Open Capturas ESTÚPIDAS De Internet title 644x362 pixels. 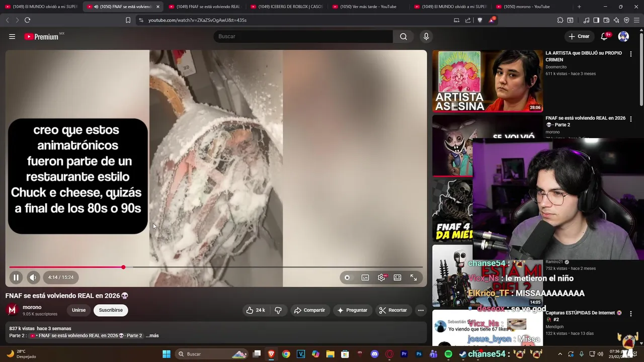[x=584, y=316]
